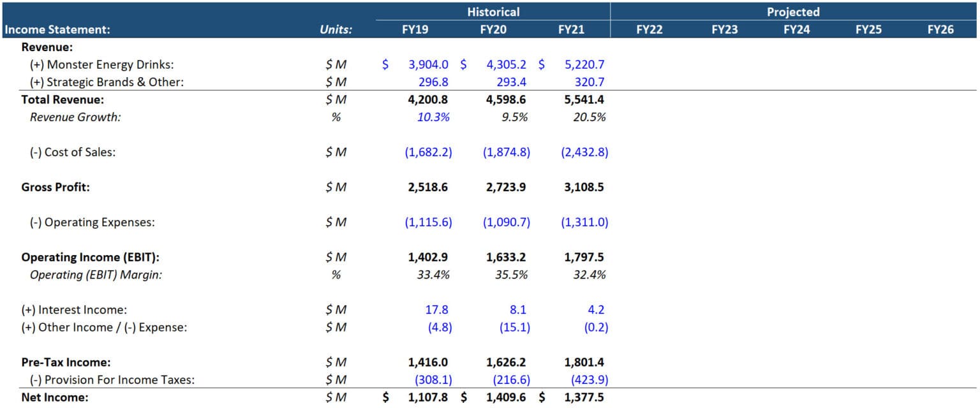This screenshot has height=408, width=980.
Task: Click the Units column header
Action: [x=335, y=29]
